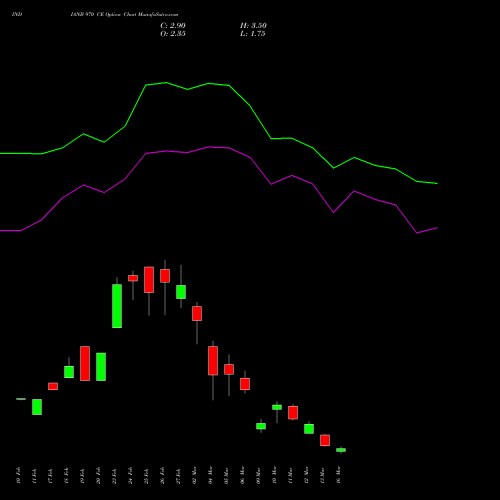The height and width of the screenshot is (500, 500).
Task: Click the high price value H: 3.50
Action: 253,26
